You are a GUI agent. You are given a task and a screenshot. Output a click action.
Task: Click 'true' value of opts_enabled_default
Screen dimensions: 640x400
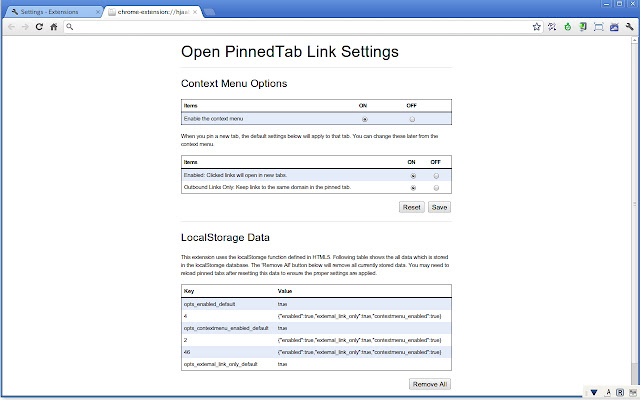click(x=282, y=304)
